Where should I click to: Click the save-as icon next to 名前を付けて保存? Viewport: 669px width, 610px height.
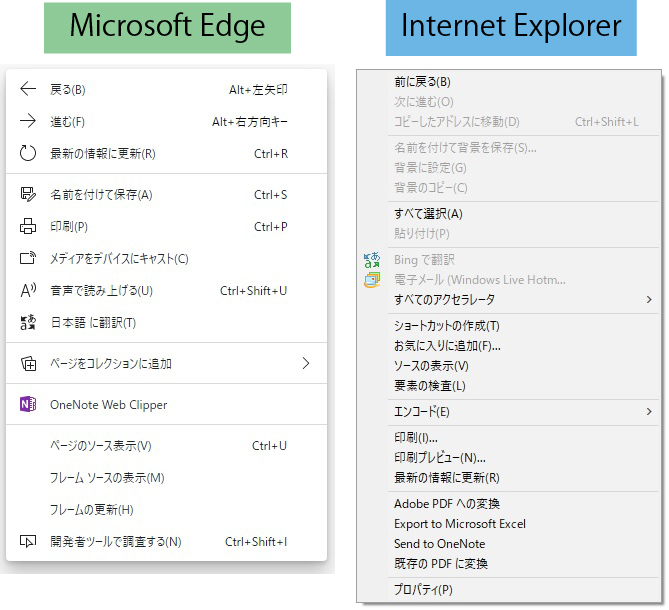(x=28, y=195)
